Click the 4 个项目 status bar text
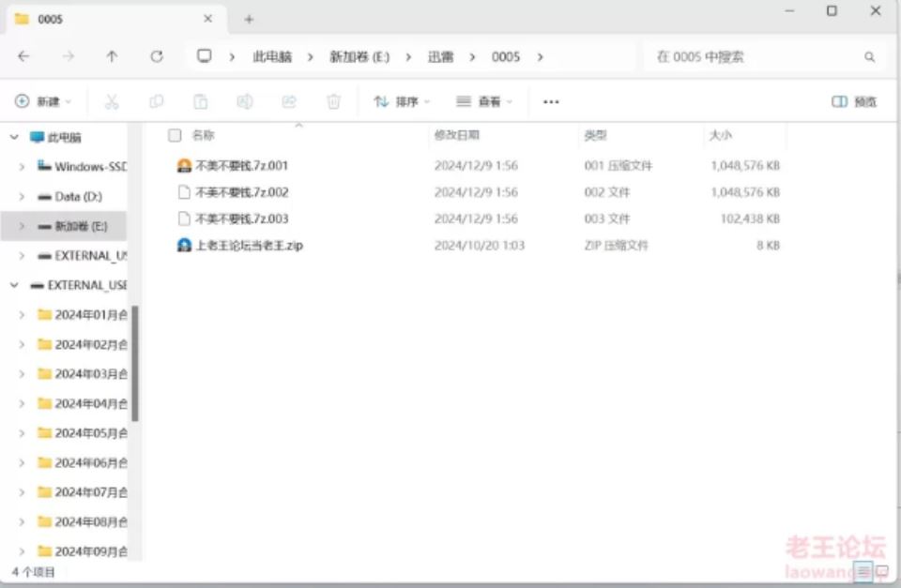 pos(34,572)
